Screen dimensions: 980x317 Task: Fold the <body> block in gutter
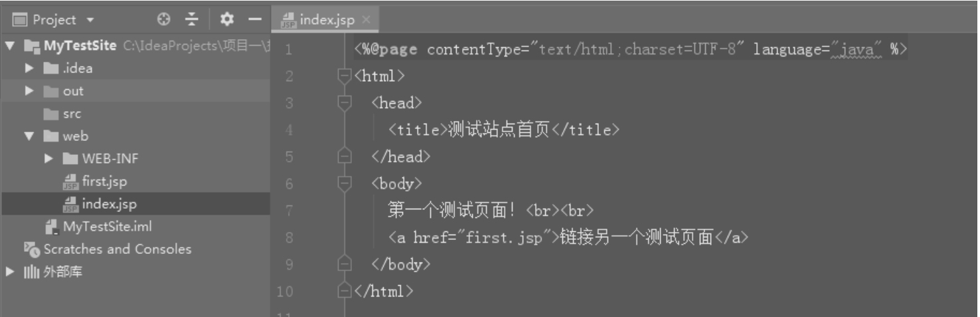(344, 183)
